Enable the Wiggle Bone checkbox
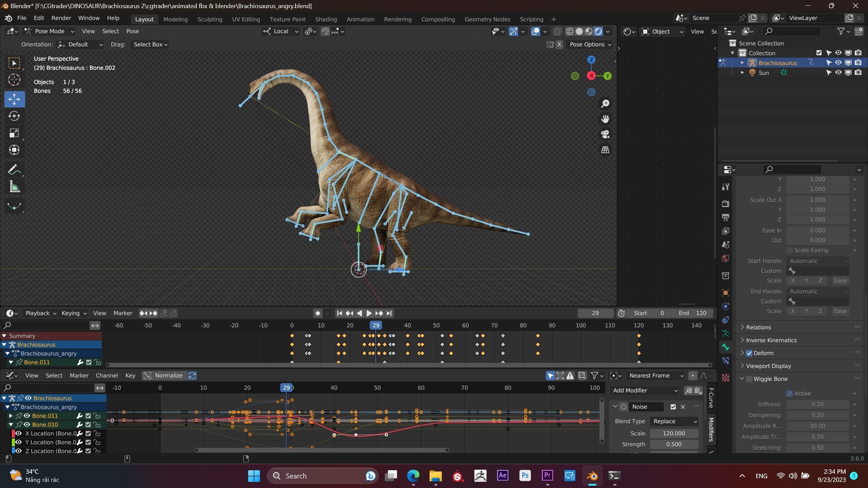Viewport: 868px width, 488px height. (749, 379)
